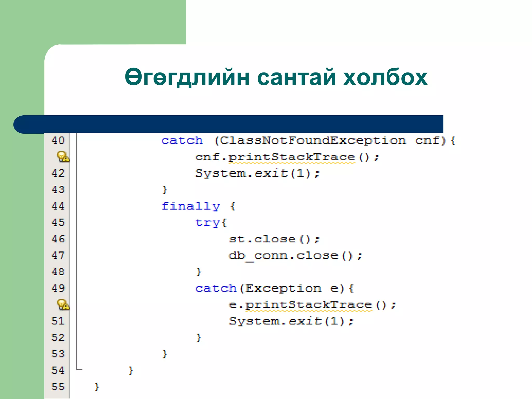This screenshot has width=532, height=399.
Task: Click line number 46 in the gutter
Action: (x=58, y=239)
